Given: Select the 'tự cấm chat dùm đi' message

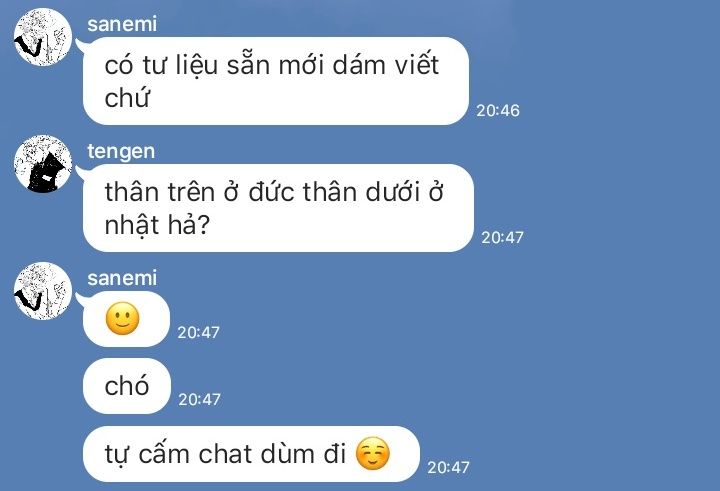Looking at the screenshot, I should pos(251,454).
